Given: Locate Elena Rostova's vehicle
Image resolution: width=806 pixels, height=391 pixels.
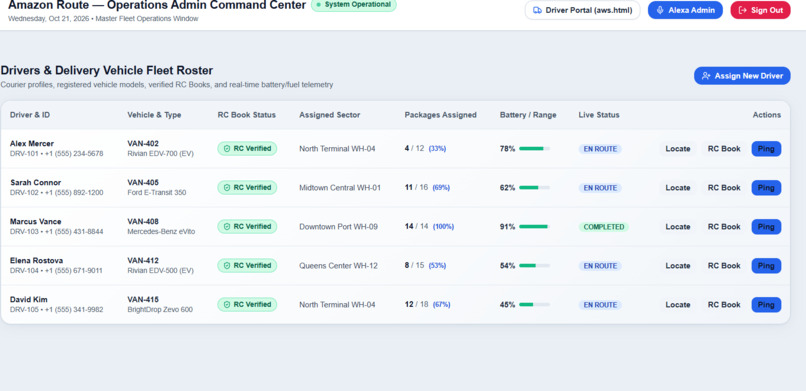Looking at the screenshot, I should tap(677, 266).
